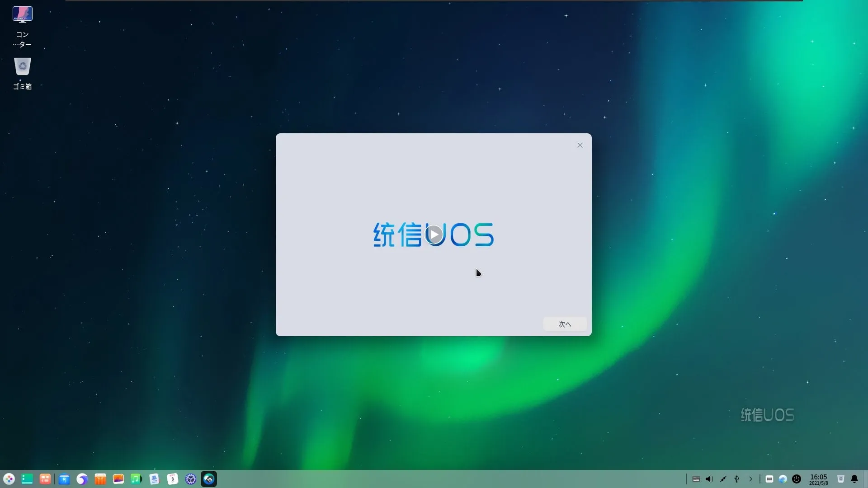This screenshot has width=868, height=488.
Task: Open the App Store from the dock
Action: [x=100, y=479]
